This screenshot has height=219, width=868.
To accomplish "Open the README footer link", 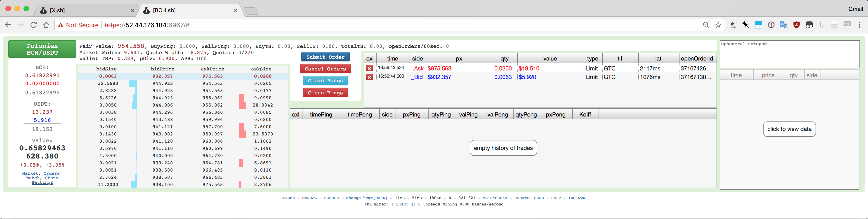I will 288,198.
